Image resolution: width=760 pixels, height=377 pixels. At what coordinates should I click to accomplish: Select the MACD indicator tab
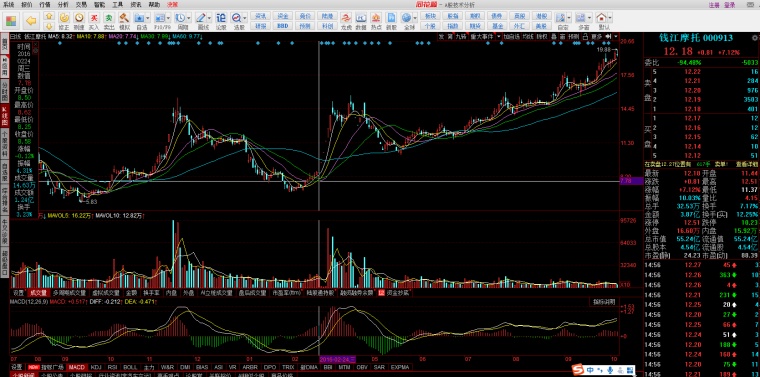pos(77,367)
